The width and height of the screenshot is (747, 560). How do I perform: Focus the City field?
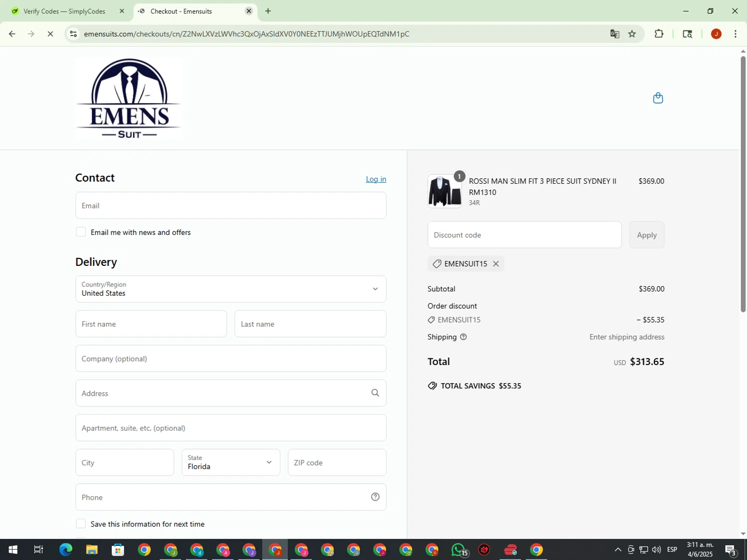tap(124, 462)
